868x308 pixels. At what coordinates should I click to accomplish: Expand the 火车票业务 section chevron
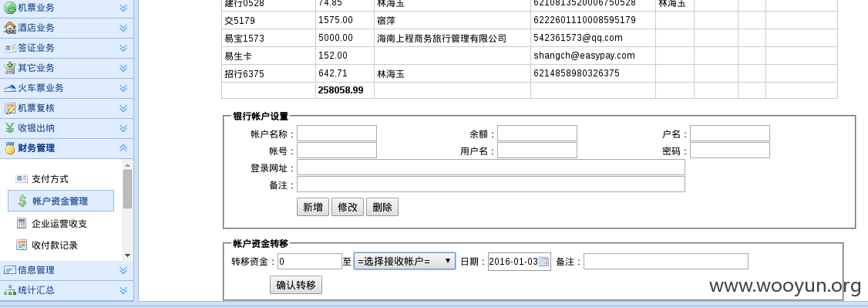pyautogui.click(x=123, y=87)
